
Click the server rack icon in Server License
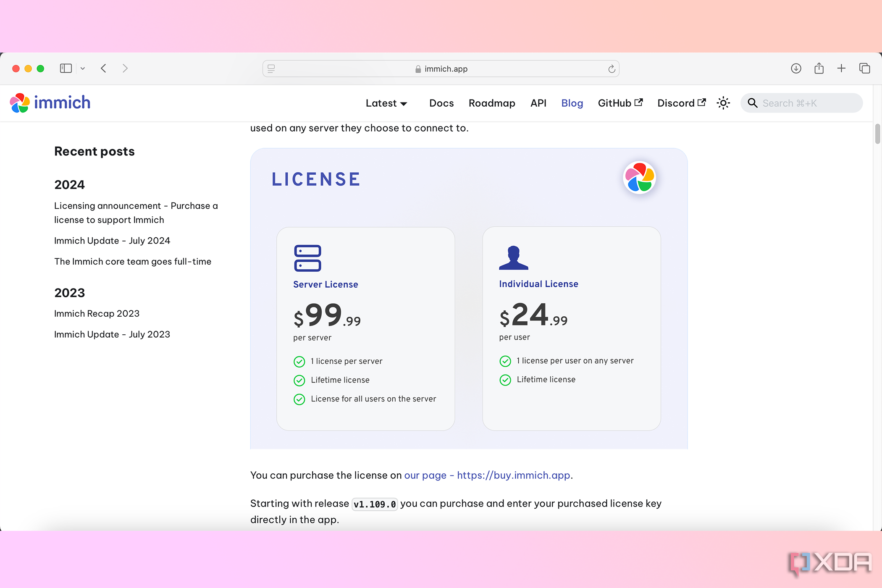click(307, 258)
